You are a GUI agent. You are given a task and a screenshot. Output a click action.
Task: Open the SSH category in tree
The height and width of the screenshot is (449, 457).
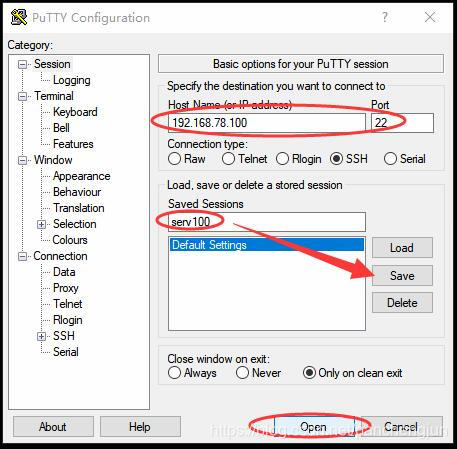(x=64, y=336)
